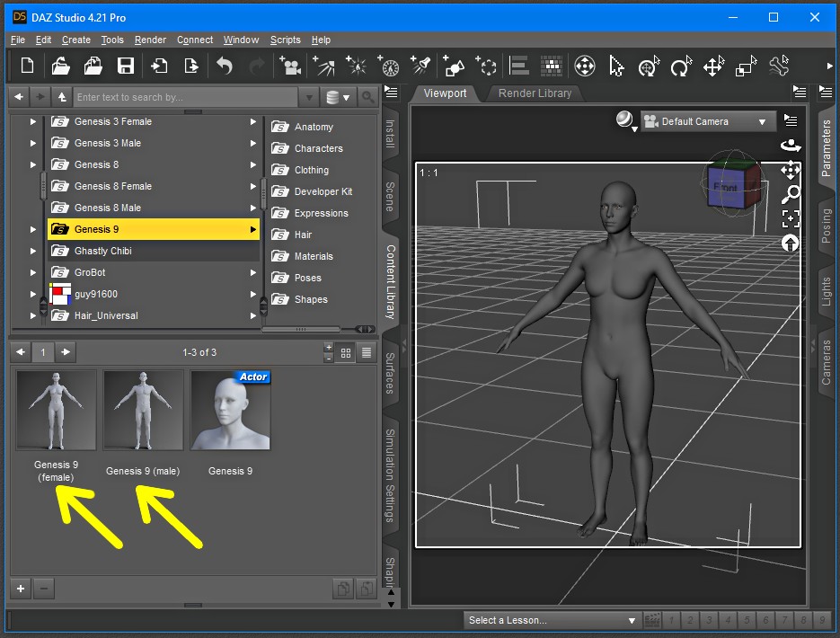840x638 pixels.
Task: Click the Merge file icon
Action: (93, 66)
